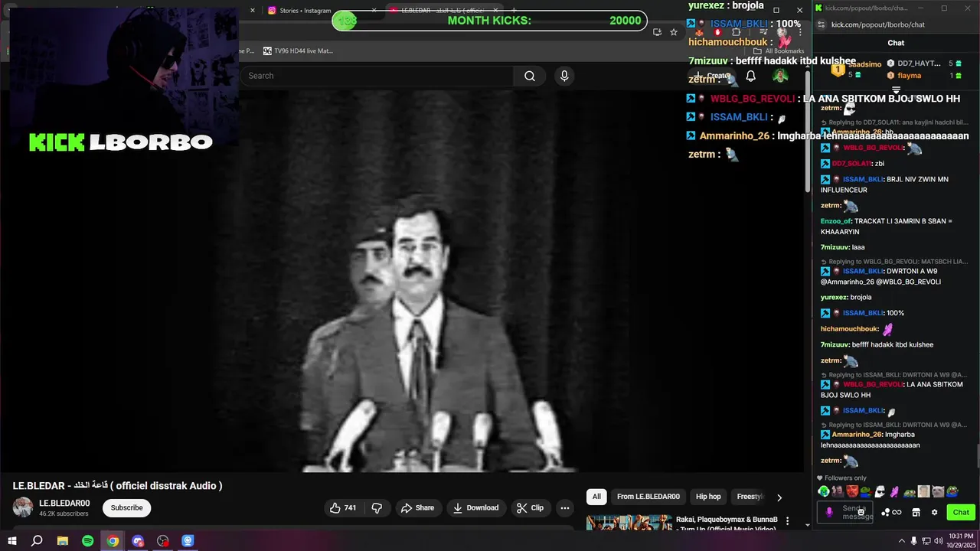This screenshot has height=551, width=980.
Task: Open the All Bookmarks folder
Action: coord(779,51)
